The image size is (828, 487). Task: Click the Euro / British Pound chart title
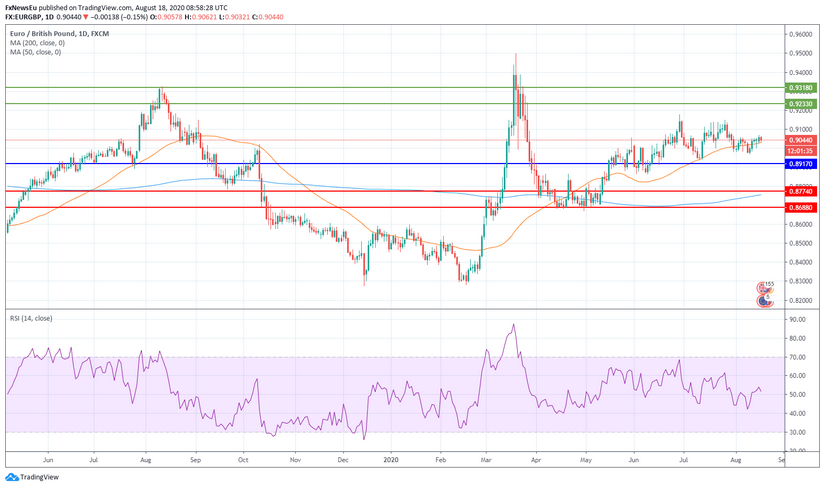(x=44, y=33)
